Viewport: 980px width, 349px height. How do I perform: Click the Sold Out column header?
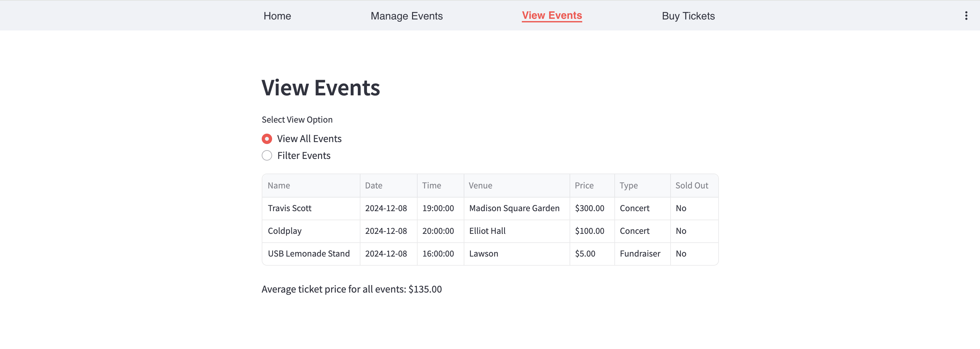click(694, 186)
